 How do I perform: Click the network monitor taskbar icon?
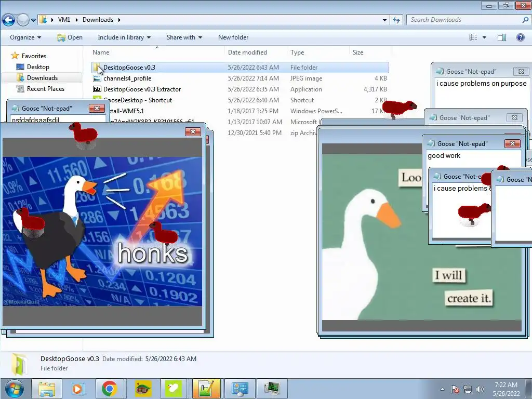(x=272, y=389)
